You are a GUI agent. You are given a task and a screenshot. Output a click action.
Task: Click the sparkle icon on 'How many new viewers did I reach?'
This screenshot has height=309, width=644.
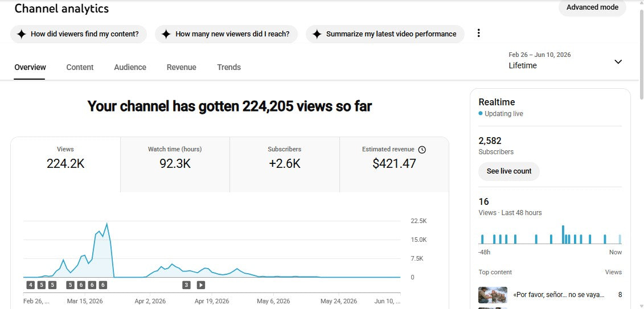coord(166,34)
